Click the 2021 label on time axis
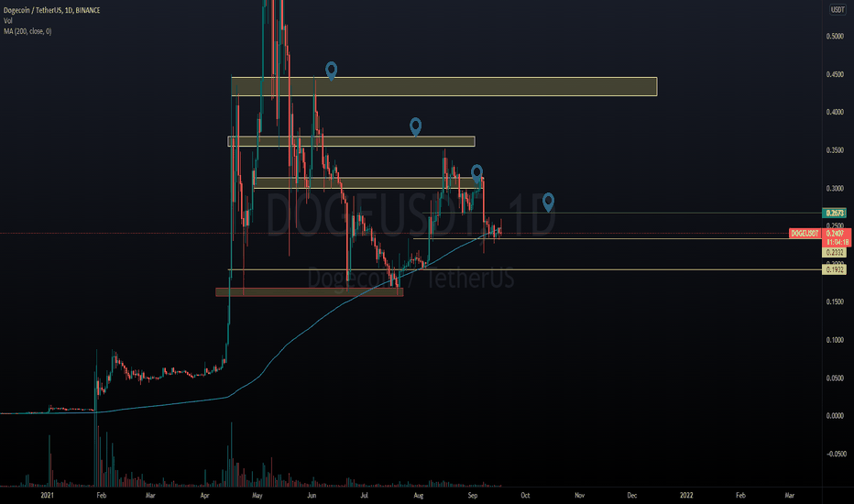The image size is (854, 504). coord(48,495)
